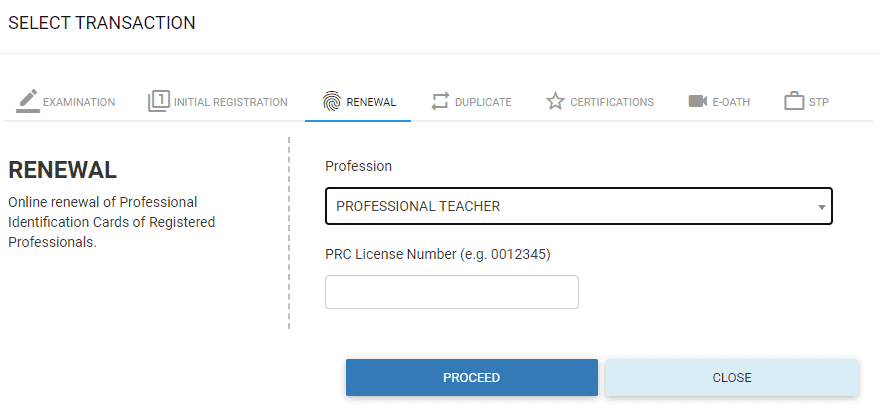Click the fingerprint Renewal icon

tap(331, 101)
